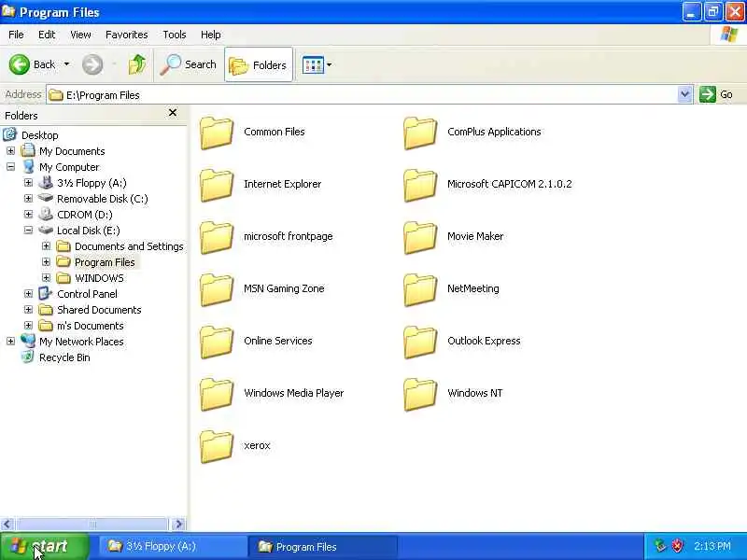Open the Edit menu
Viewport: 747px width, 560px height.
(47, 35)
